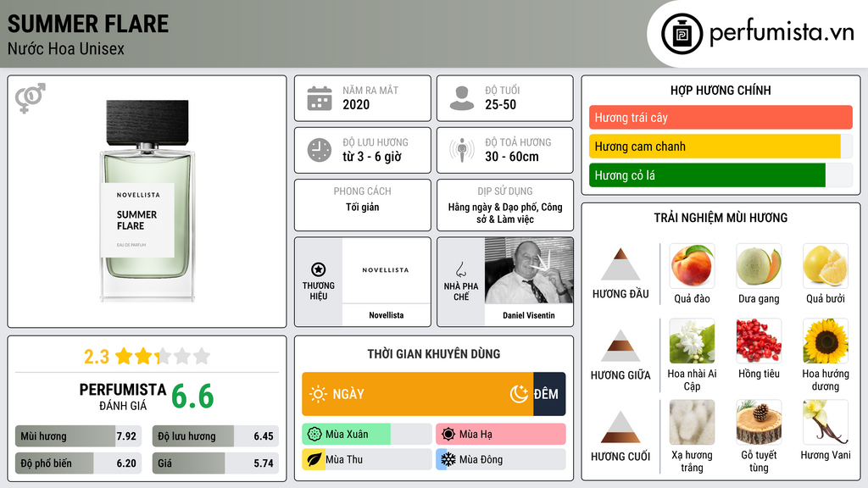868x488 pixels.
Task: Click the nose icon above Nhà pha chế
Action: 460,269
